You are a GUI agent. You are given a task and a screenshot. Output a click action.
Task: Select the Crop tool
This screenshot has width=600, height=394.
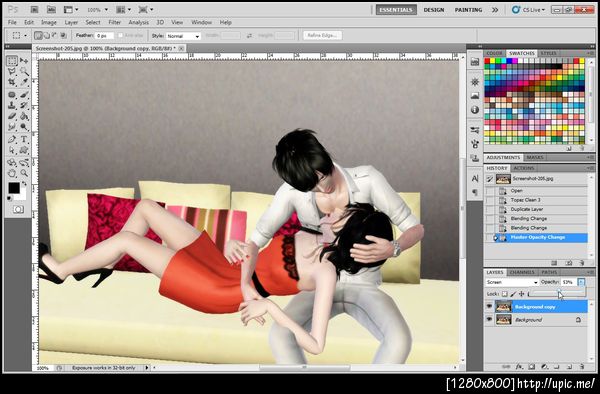coord(12,82)
